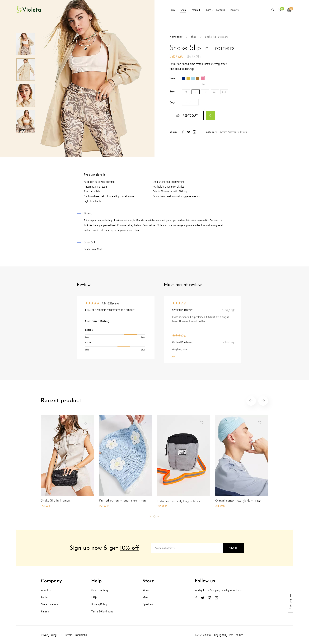
Task: Click the Facebook share icon
Action: [182, 132]
